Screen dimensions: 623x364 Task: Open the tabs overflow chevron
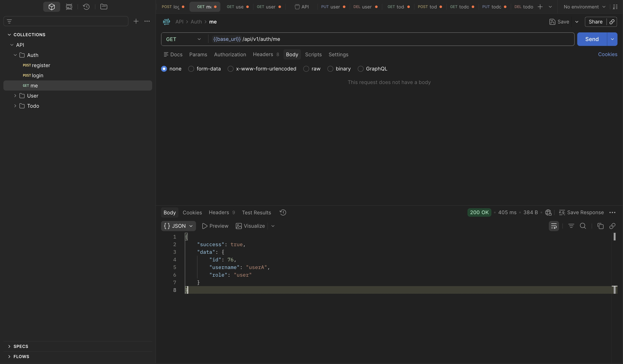pos(550,7)
